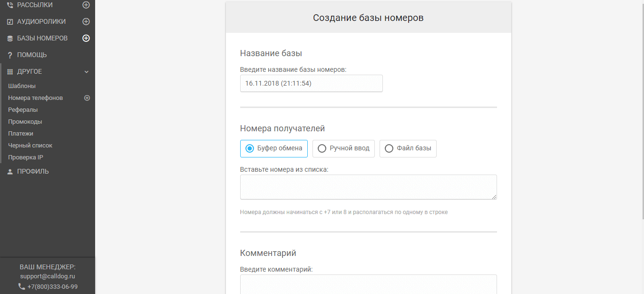This screenshot has height=294, width=644.
Task: Click the database icon for Базы номеров
Action: [10, 39]
